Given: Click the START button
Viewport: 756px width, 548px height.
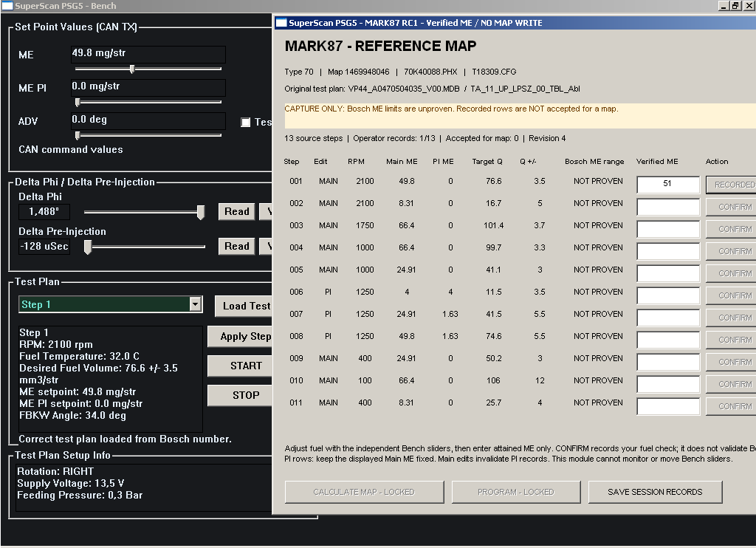Looking at the screenshot, I should [x=241, y=366].
